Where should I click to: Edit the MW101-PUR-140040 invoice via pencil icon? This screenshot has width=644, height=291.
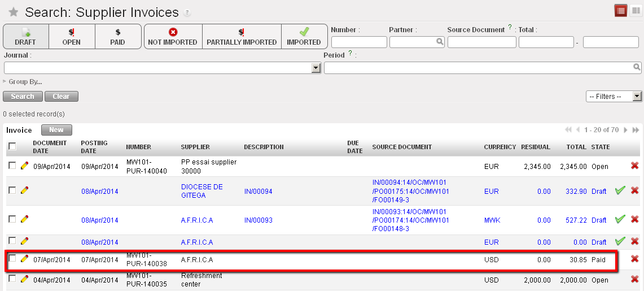point(24,166)
